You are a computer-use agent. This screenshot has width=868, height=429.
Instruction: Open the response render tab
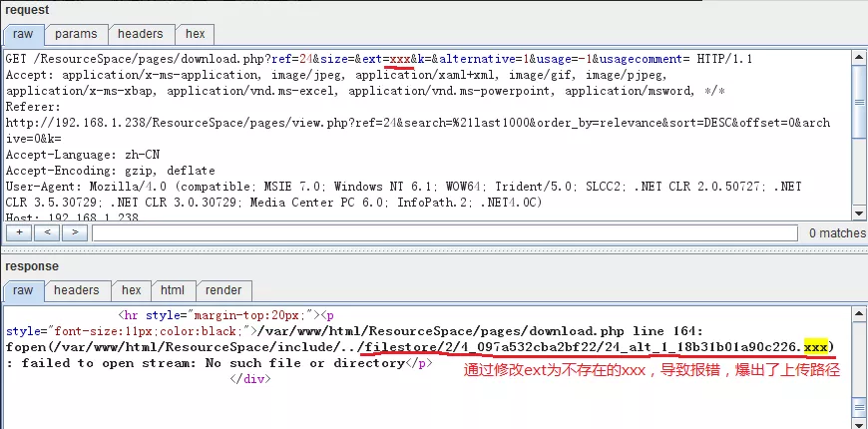click(223, 290)
